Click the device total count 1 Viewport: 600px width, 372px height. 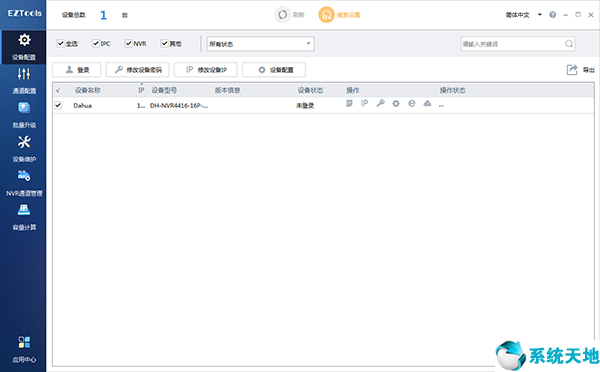point(103,15)
